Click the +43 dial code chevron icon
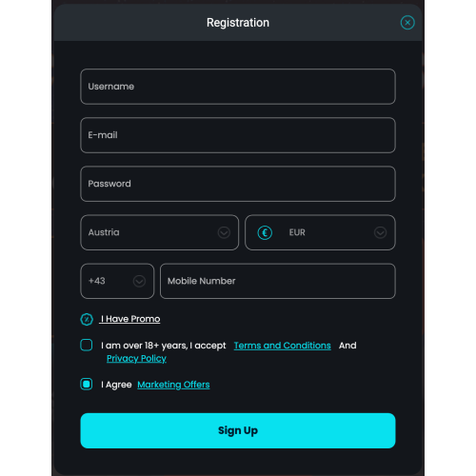 tap(139, 281)
